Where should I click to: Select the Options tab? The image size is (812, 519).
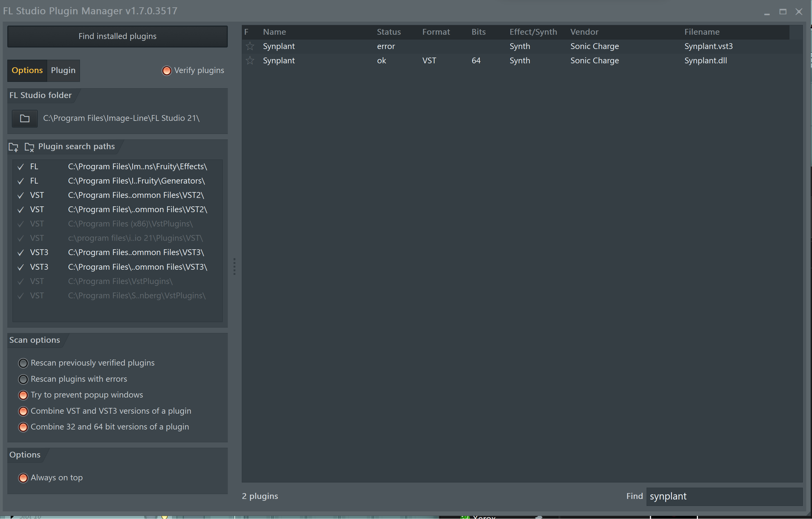[27, 71]
